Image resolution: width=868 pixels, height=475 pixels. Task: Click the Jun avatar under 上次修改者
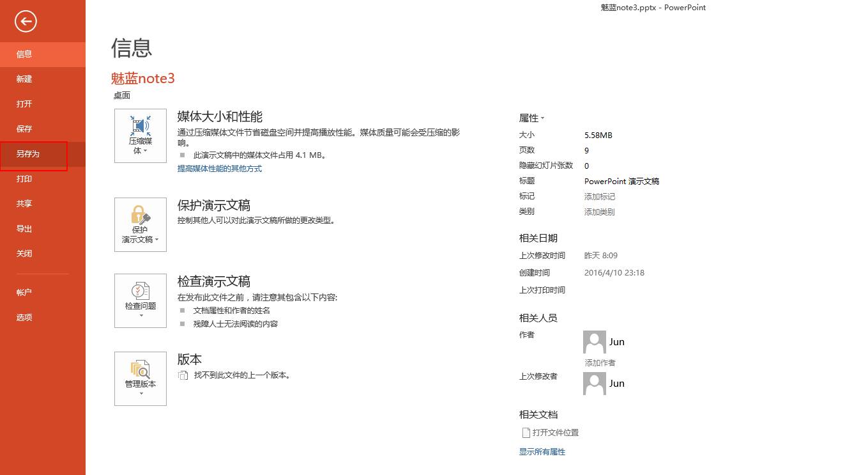tap(595, 384)
